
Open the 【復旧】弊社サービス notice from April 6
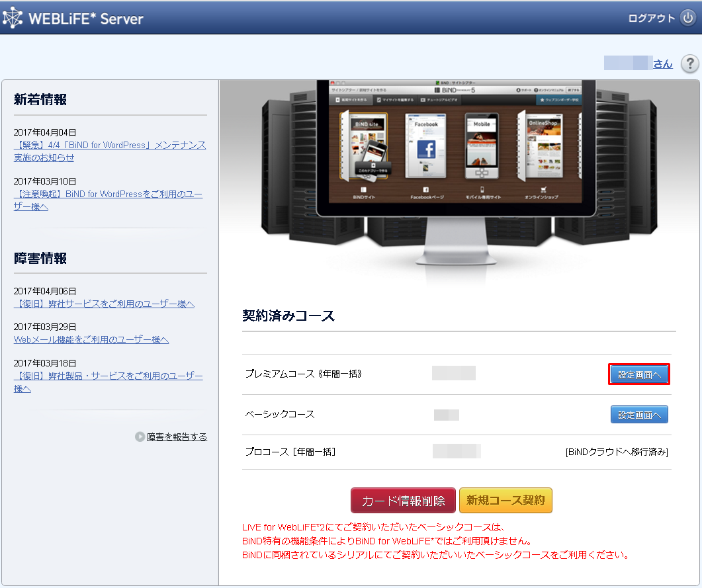point(104,304)
